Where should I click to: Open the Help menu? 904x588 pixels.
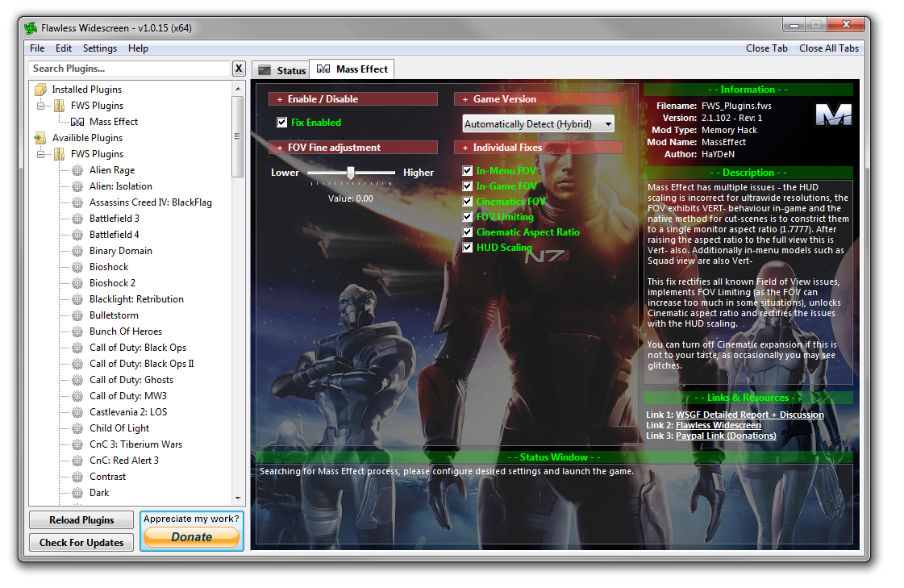click(138, 48)
